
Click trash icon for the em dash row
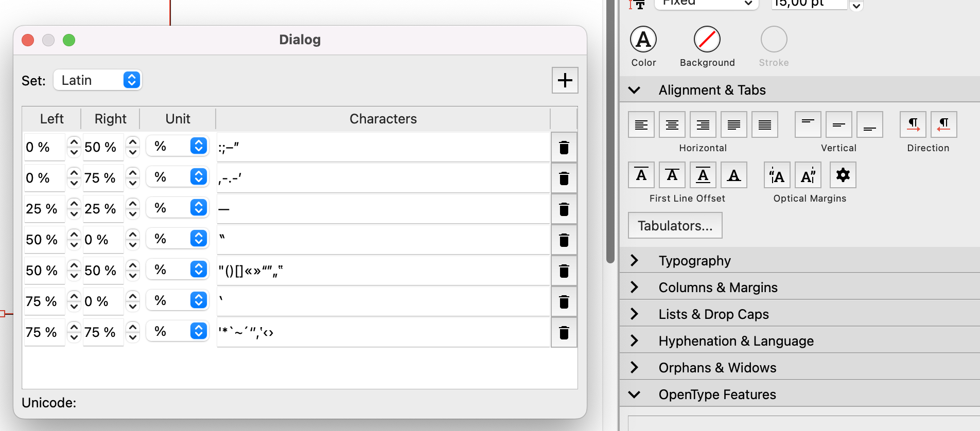(x=564, y=209)
